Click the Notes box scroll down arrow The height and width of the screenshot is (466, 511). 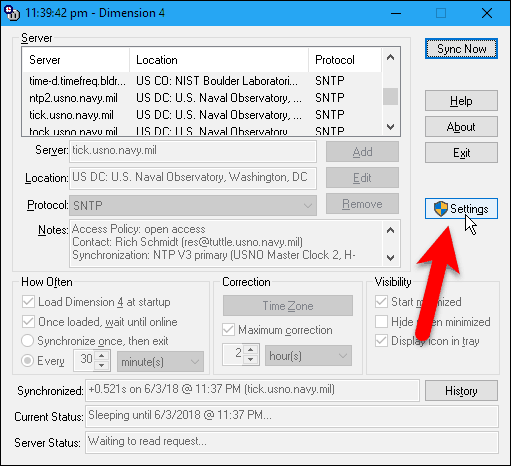[x=390, y=258]
